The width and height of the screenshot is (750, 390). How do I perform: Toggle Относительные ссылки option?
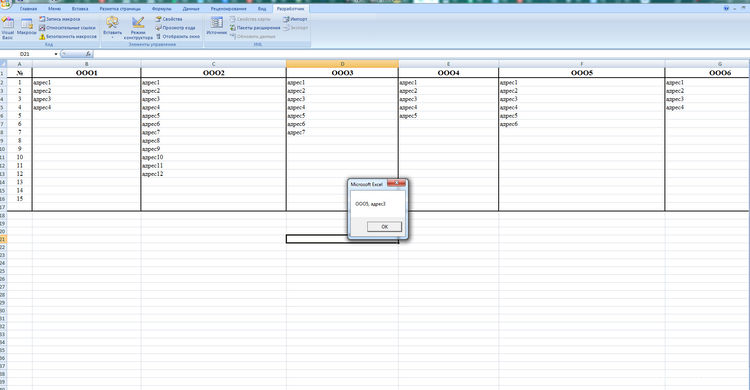(67, 28)
